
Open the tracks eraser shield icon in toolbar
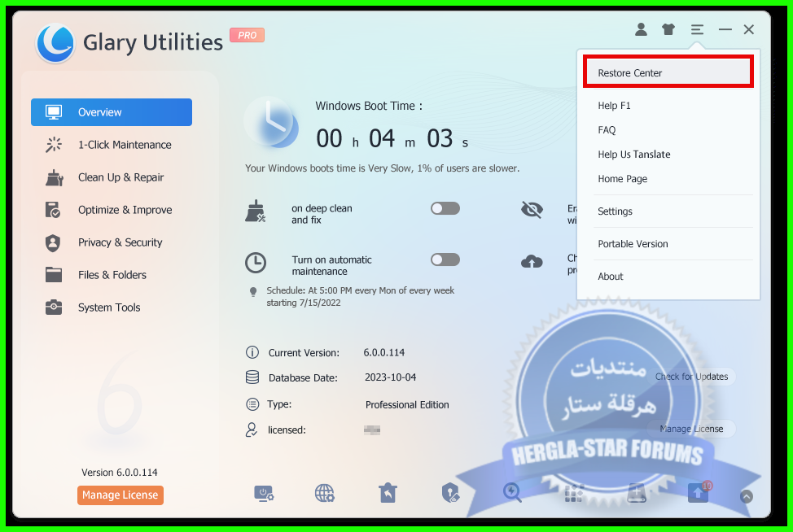click(450, 493)
